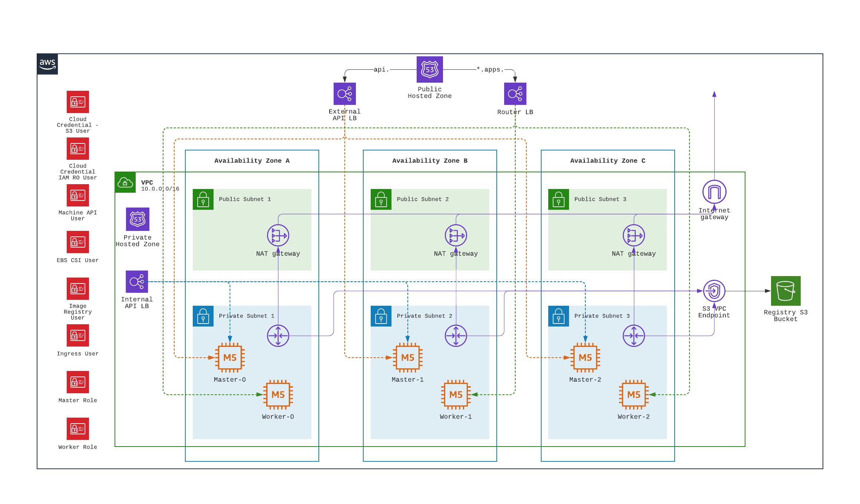
Task: Select the Private Subnet 1 label
Action: 247,316
